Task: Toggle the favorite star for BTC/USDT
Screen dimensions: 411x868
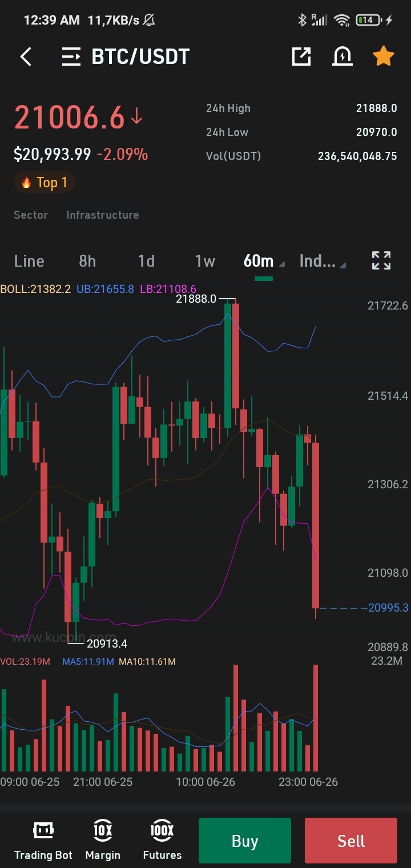Action: 383,56
